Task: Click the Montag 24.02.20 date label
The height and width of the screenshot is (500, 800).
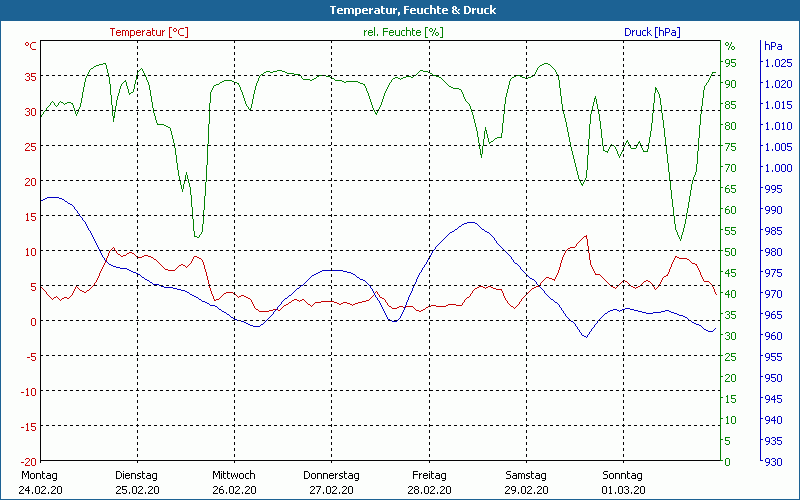Action: pos(39,482)
